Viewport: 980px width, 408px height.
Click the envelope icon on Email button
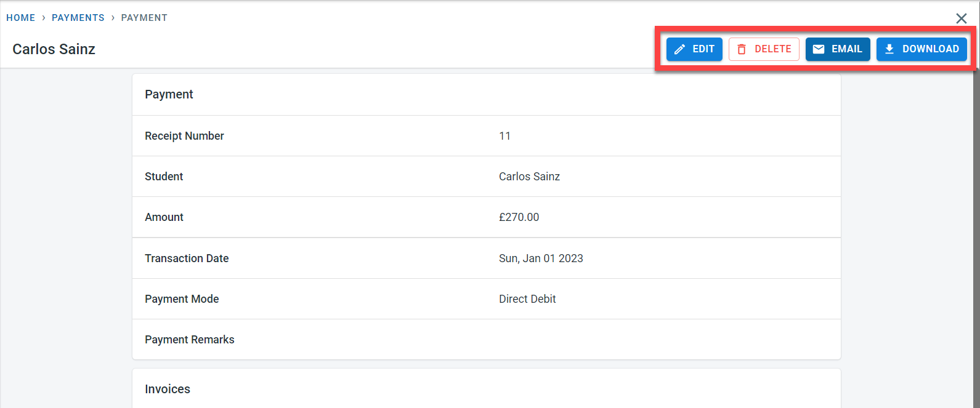(819, 49)
